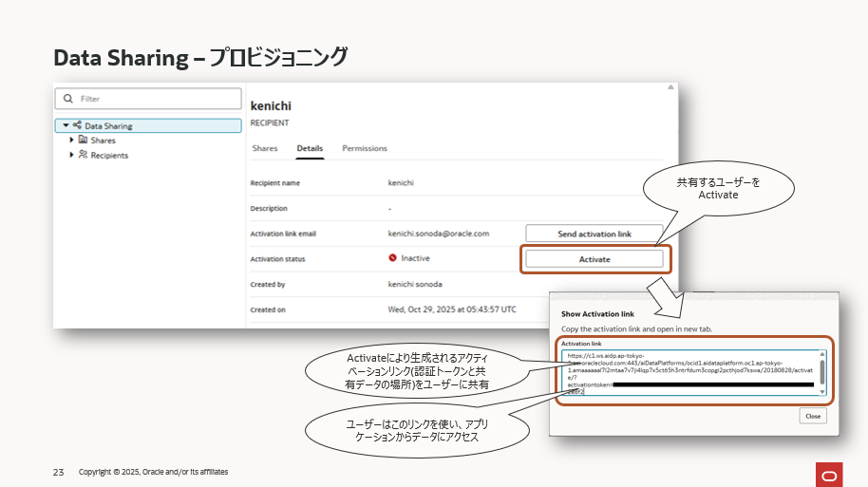Click the activation link scrollbar thumb
This screenshot has width=868, height=487.
(x=822, y=372)
